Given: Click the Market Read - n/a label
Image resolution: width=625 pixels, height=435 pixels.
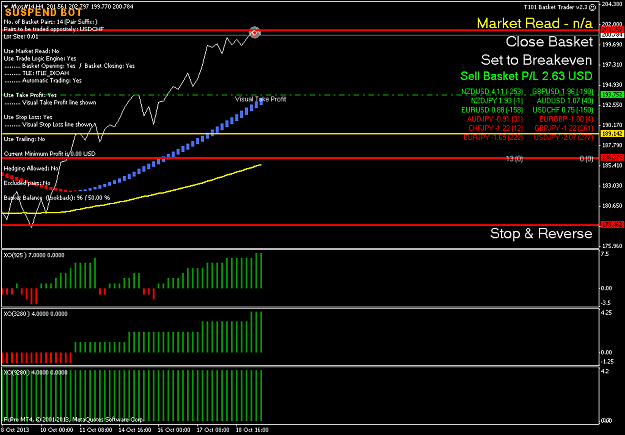Looking at the screenshot, I should 535,23.
